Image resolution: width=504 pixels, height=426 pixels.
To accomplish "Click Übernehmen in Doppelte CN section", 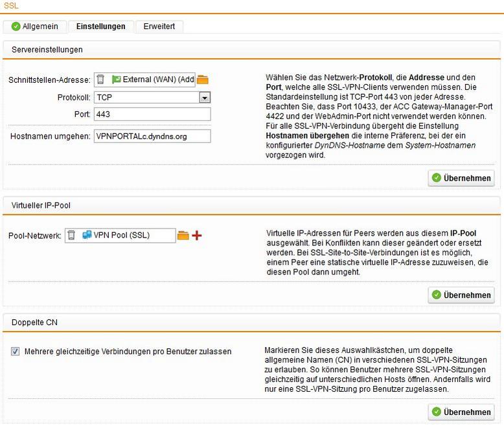I will pos(461,412).
